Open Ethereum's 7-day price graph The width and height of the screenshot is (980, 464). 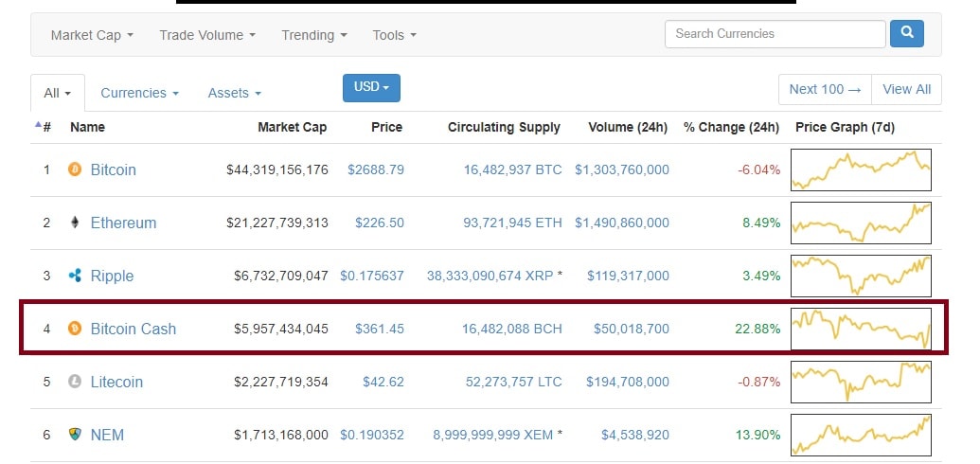tap(861, 223)
